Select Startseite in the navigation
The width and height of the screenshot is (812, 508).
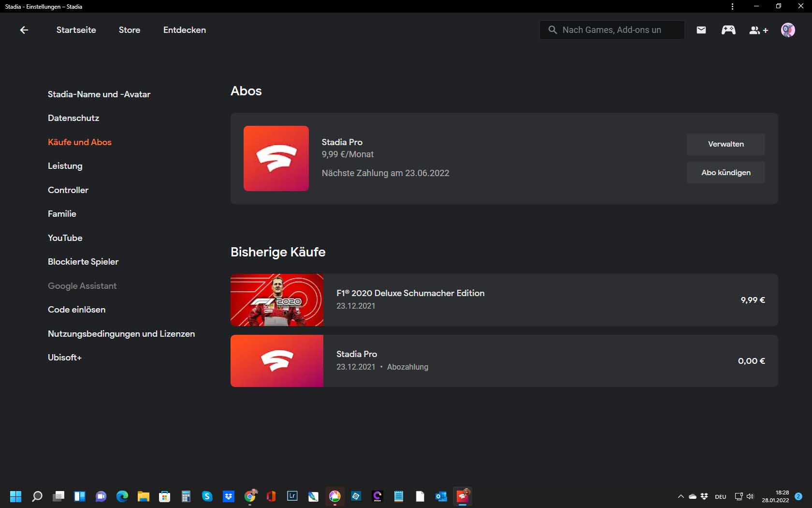75,30
